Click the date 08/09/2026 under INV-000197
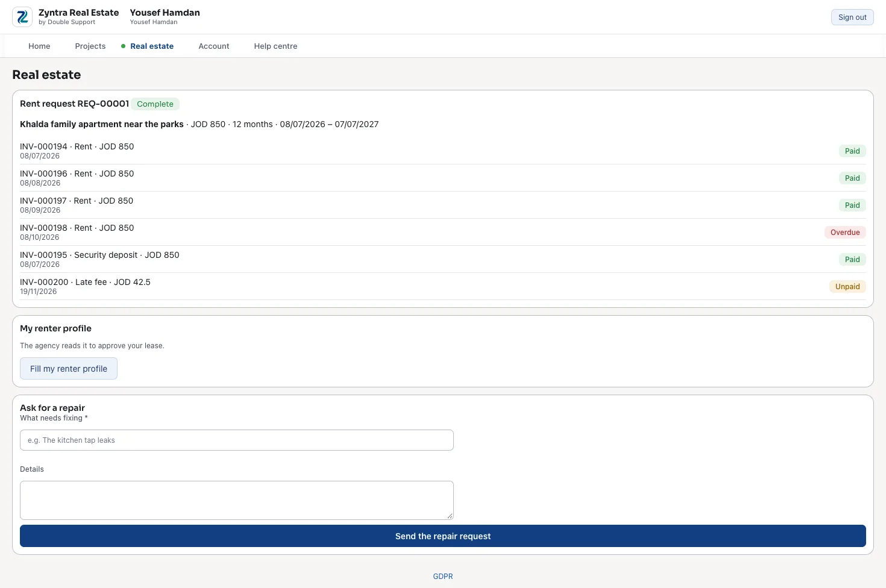Viewport: 886px width, 588px height. (40, 210)
